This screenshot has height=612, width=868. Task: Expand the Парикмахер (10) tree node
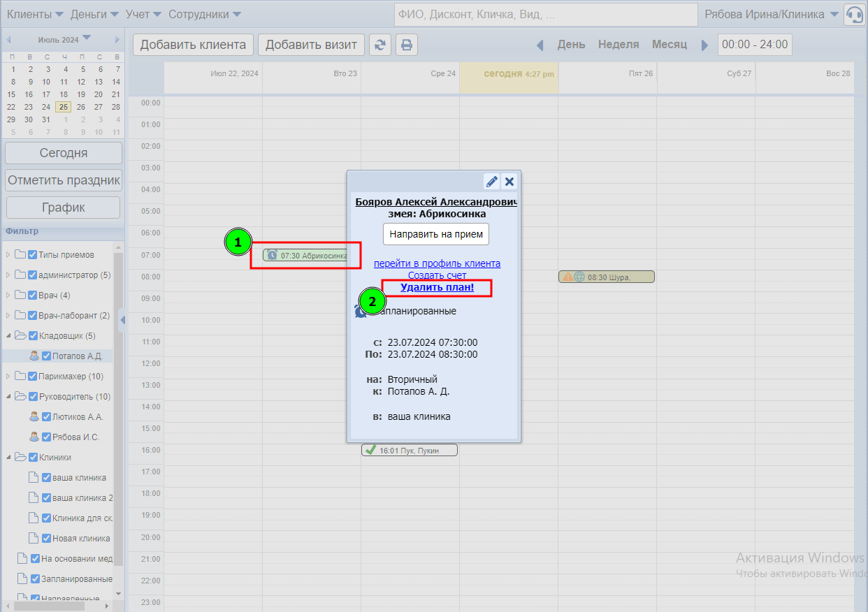coord(8,377)
